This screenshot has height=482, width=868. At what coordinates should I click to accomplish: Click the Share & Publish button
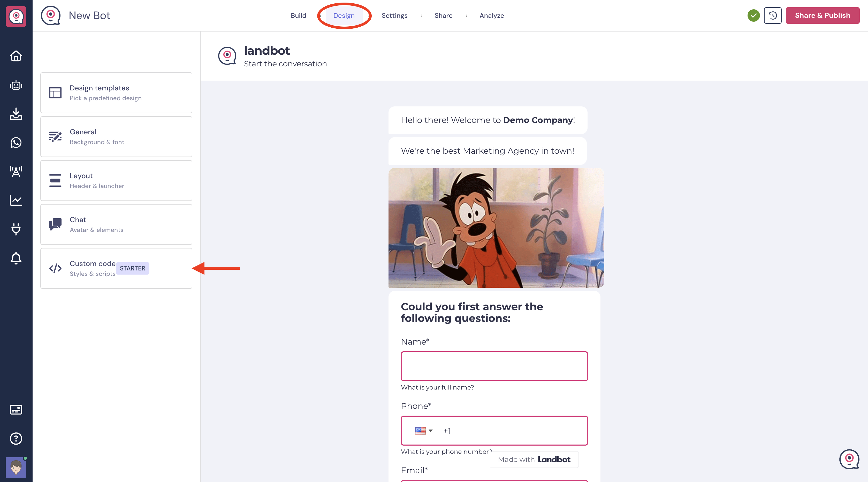(x=822, y=15)
